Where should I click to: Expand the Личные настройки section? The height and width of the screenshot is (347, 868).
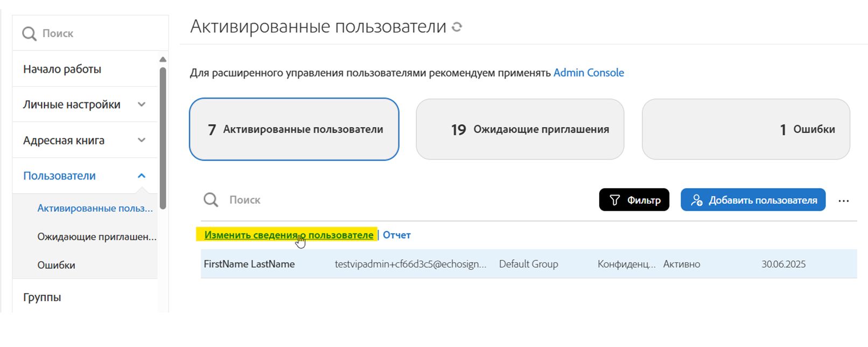click(142, 105)
